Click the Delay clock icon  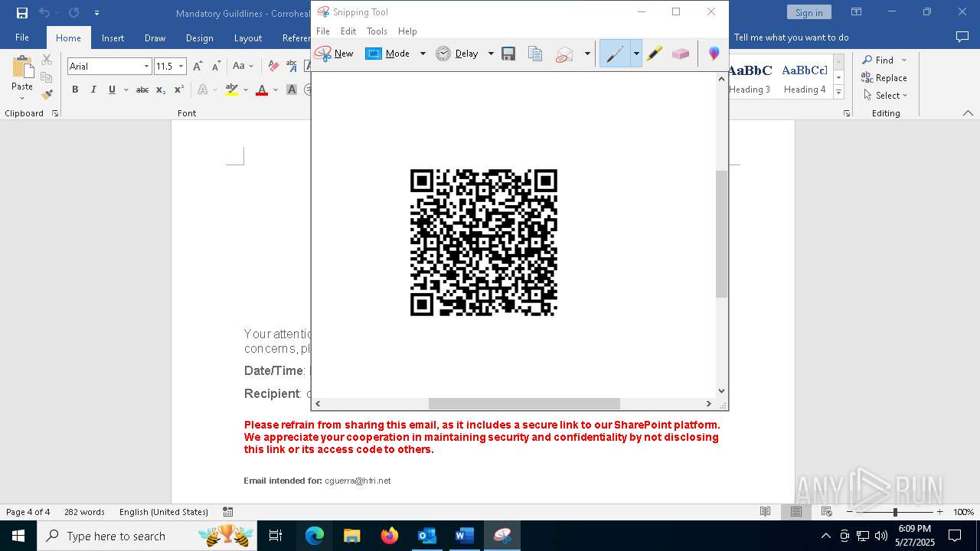(443, 54)
